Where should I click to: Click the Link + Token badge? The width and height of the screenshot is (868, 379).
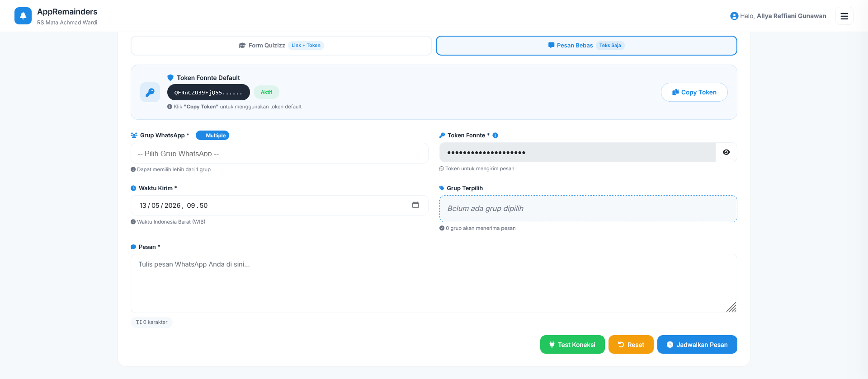point(306,46)
